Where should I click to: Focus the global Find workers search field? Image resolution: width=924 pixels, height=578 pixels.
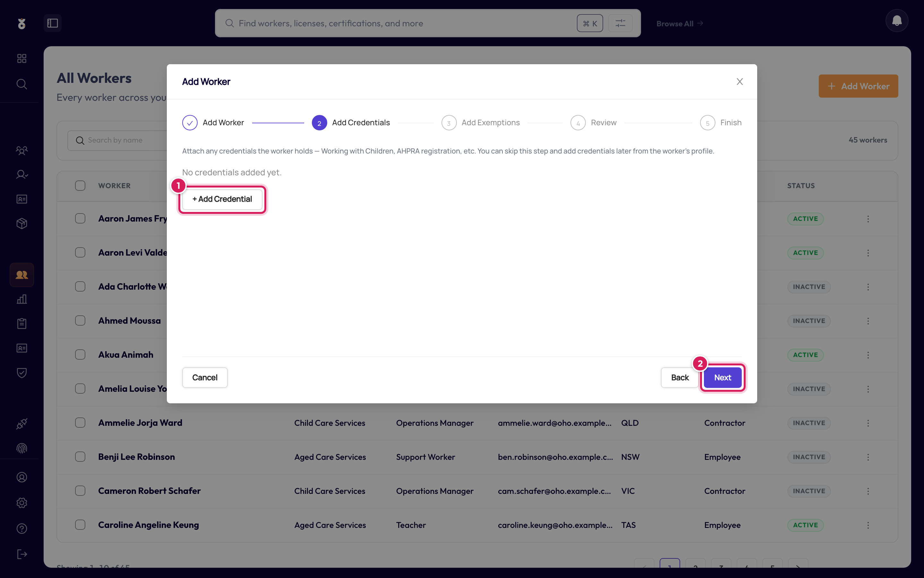click(428, 23)
